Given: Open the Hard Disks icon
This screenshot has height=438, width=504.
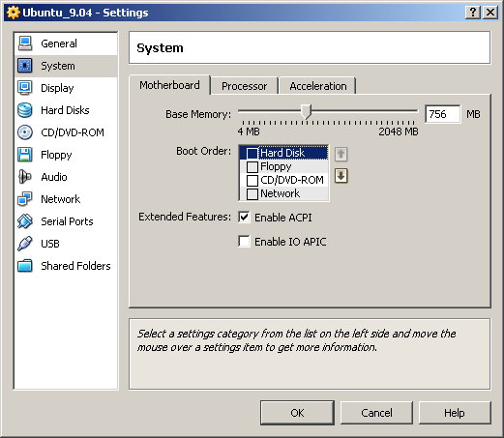Looking at the screenshot, I should pos(25,110).
